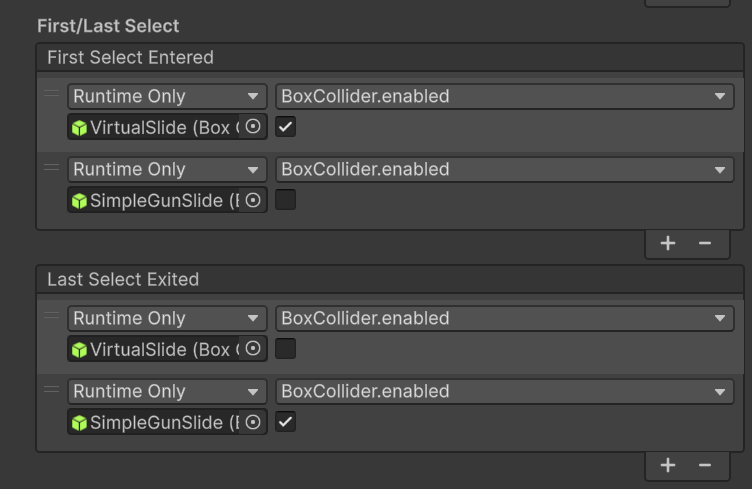Click the VirtualSlide object field in First Select Entered
This screenshot has width=752, height=489.
pos(155,127)
